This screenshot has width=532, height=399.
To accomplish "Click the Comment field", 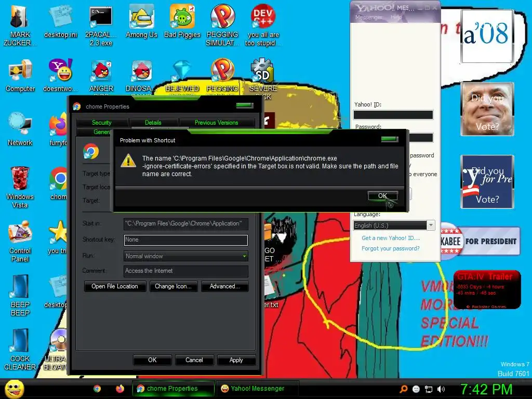I will [x=186, y=271].
